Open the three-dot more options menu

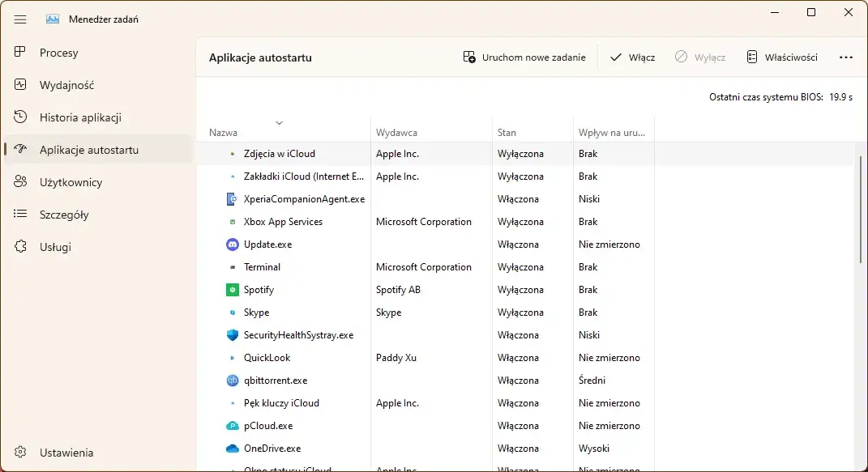point(845,57)
